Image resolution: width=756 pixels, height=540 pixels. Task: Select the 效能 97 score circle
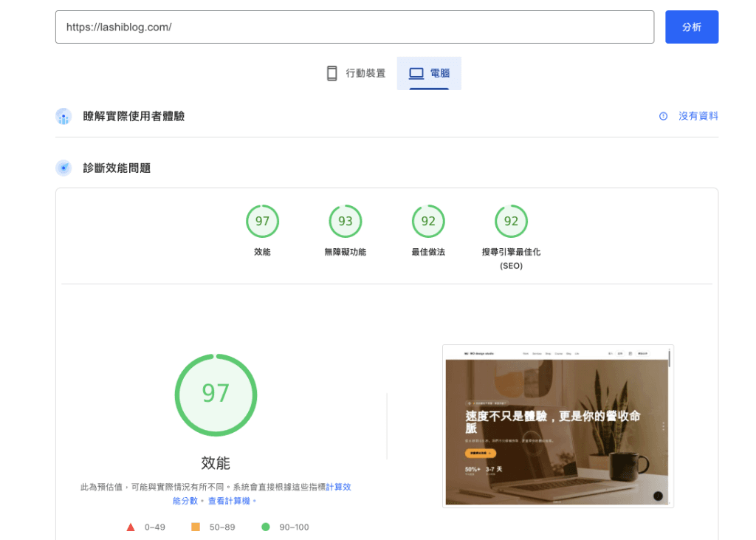click(x=262, y=221)
